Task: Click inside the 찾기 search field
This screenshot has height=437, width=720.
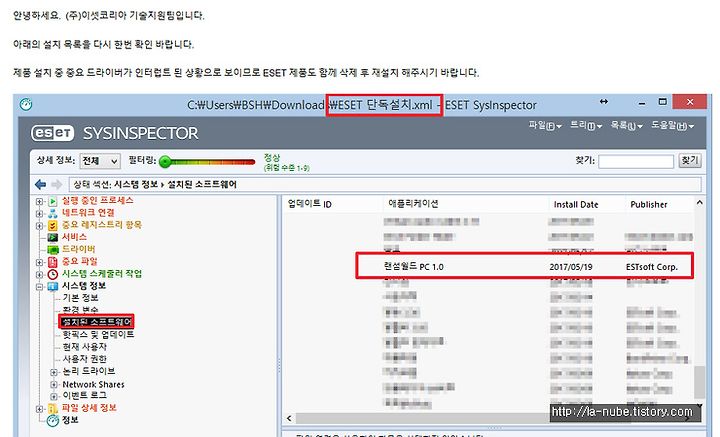Action: 636,161
